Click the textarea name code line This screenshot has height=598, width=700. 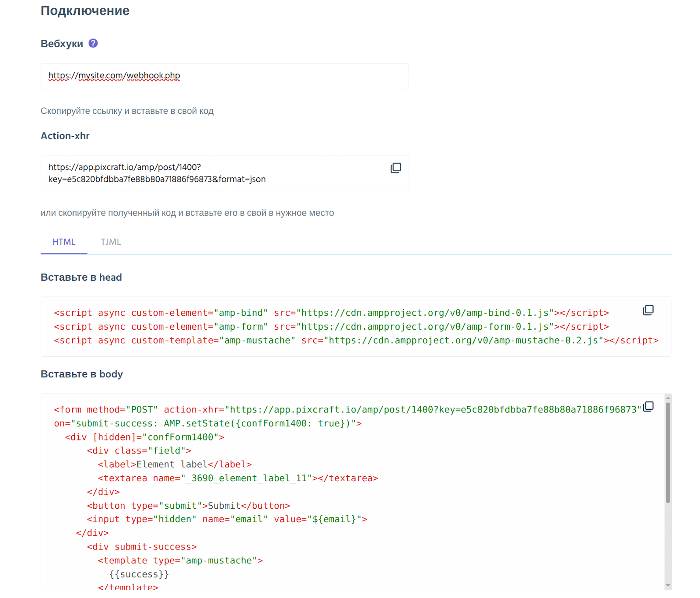pyautogui.click(x=238, y=478)
